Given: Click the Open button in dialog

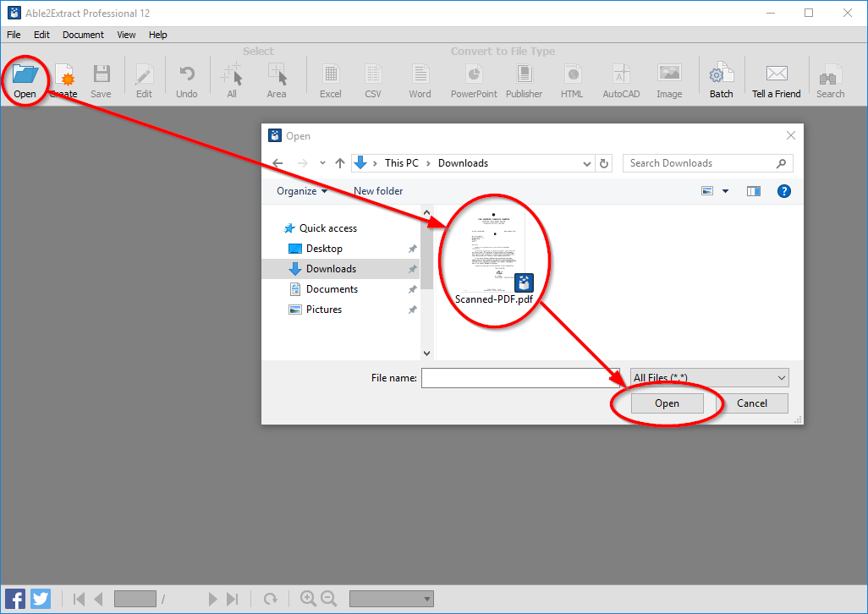Looking at the screenshot, I should coord(667,403).
